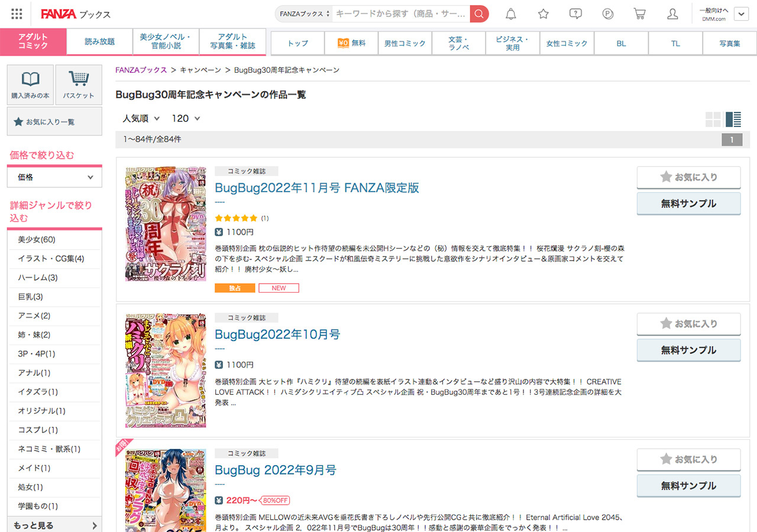
Task: Open 男性コミック menu item
Action: [x=405, y=43]
